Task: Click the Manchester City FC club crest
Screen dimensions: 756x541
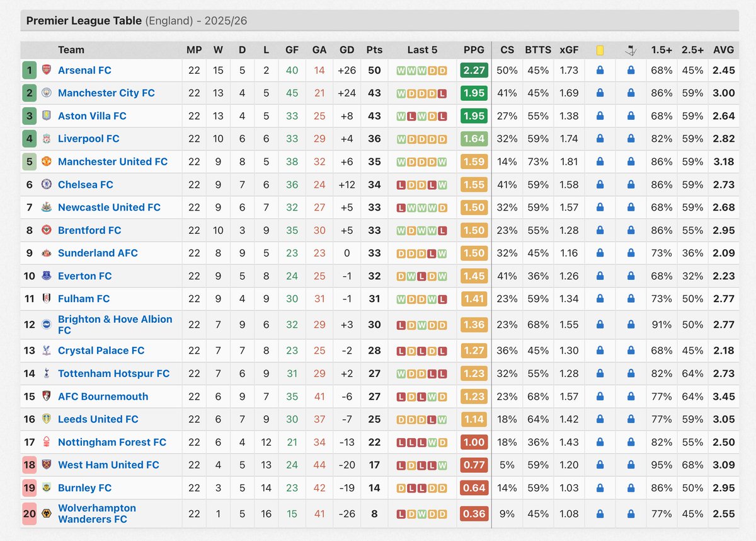Action: coord(47,93)
